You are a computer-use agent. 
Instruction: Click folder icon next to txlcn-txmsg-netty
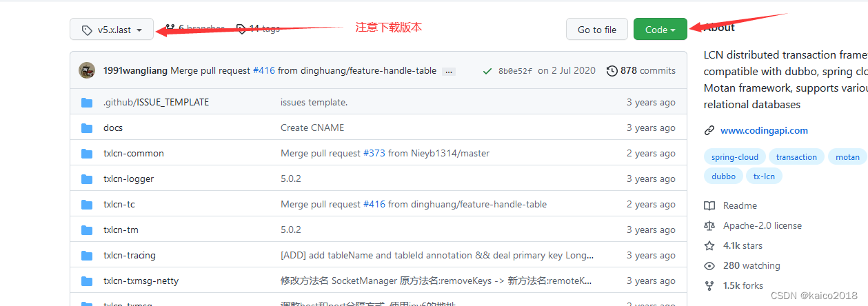click(x=87, y=280)
